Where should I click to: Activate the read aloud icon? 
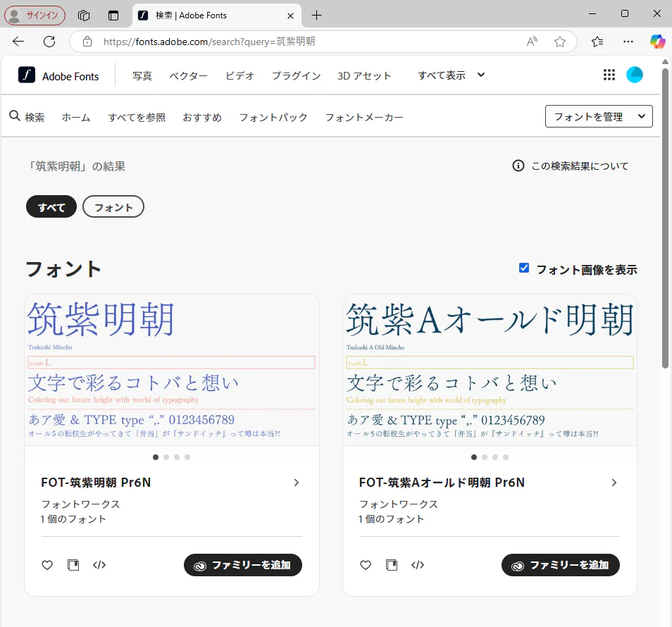532,42
